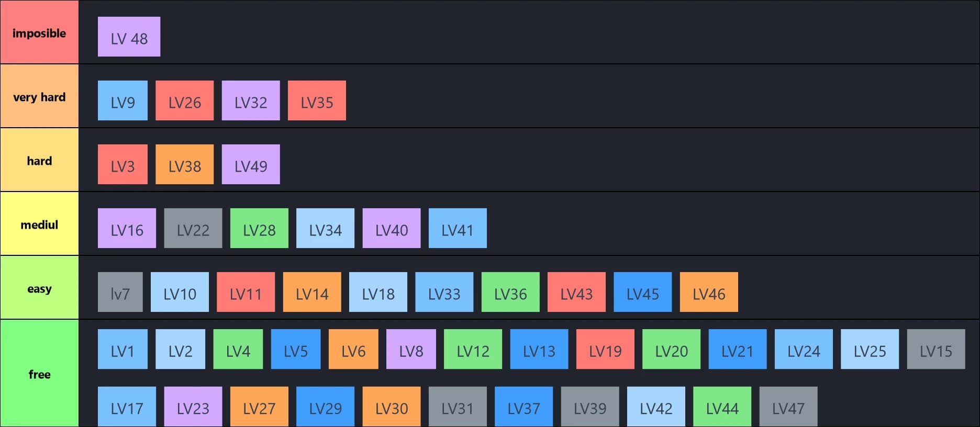Click the gray lv7 tile
Screen dimensions: 980x427
point(120,292)
